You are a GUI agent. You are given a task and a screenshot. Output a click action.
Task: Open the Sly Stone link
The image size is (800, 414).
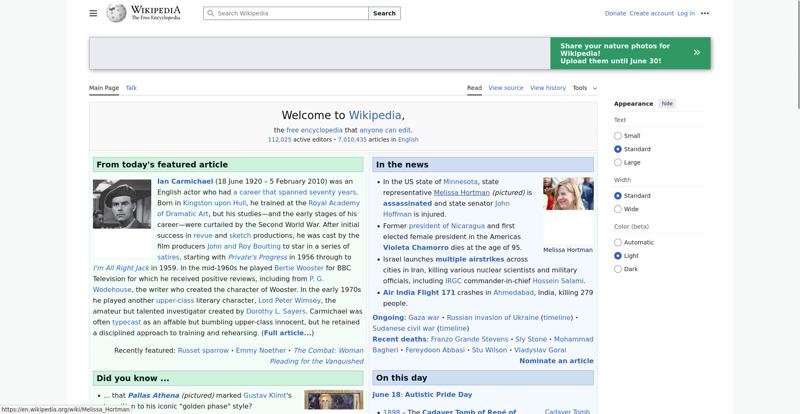pyautogui.click(x=531, y=339)
